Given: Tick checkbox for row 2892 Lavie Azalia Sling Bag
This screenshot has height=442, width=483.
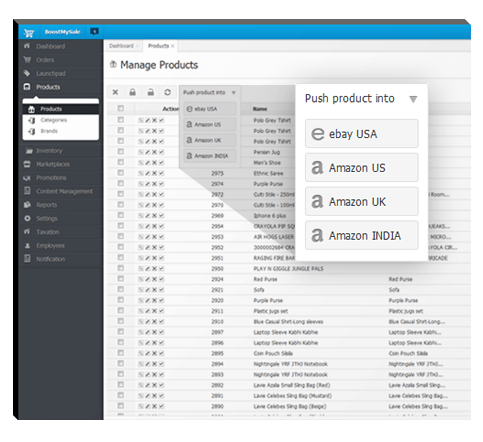Looking at the screenshot, I should pyautogui.click(x=121, y=385).
